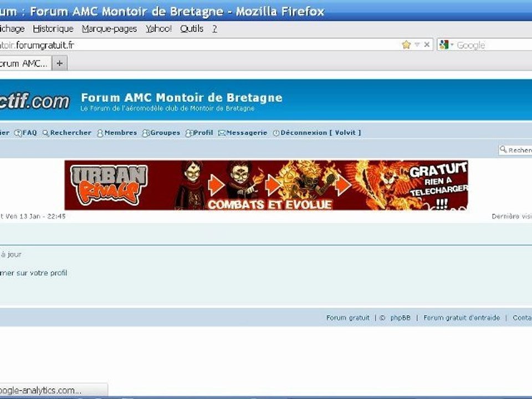This screenshot has height=399, width=532.
Task: Focus the forumgratuit.fr address bar
Action: tap(200, 45)
